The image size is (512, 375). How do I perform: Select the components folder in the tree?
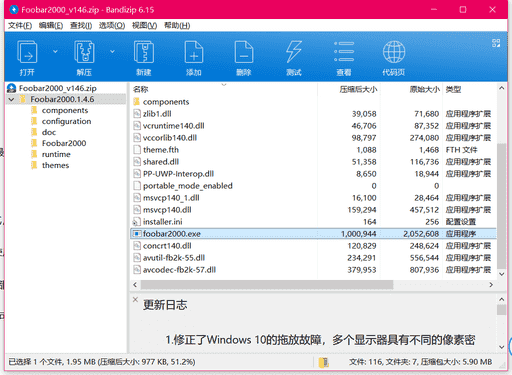point(65,110)
